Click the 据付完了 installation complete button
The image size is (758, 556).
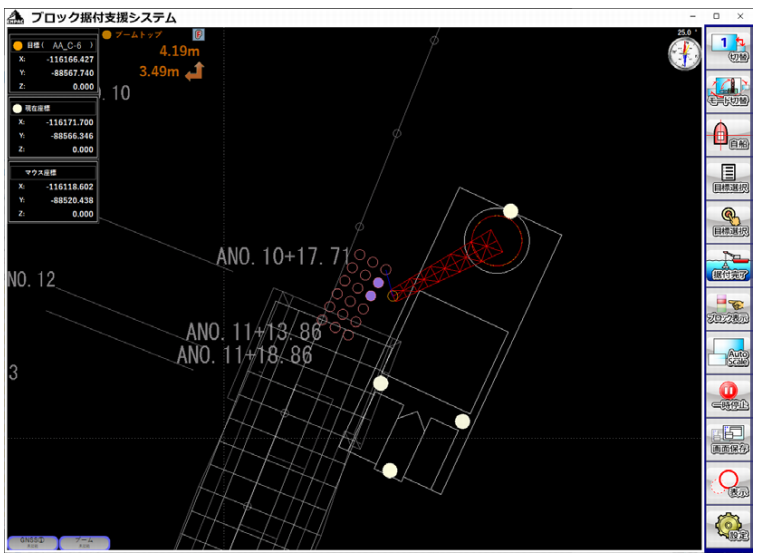[x=729, y=265]
